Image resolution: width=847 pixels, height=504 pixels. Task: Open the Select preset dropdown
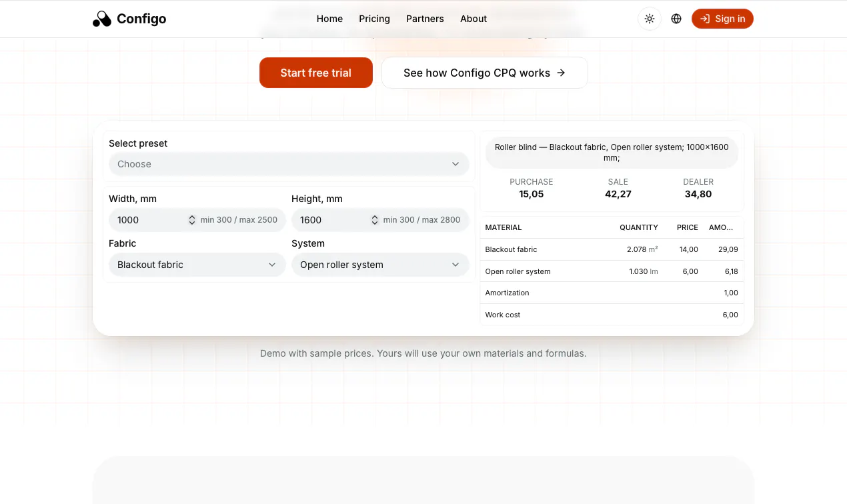(289, 164)
